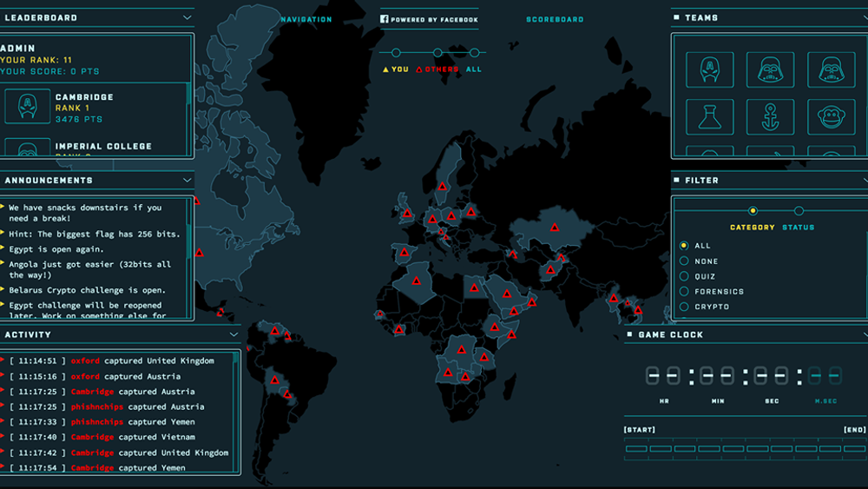Select the anchor team icon
Image resolution: width=868 pixels, height=489 pixels.
(770, 117)
